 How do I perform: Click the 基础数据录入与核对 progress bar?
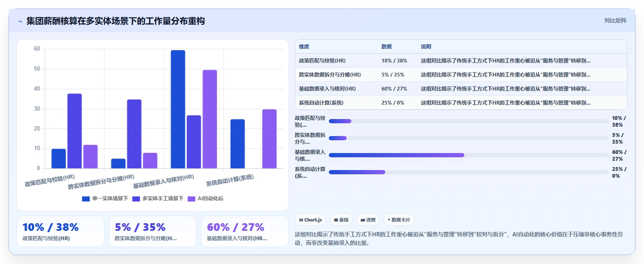[469, 155]
